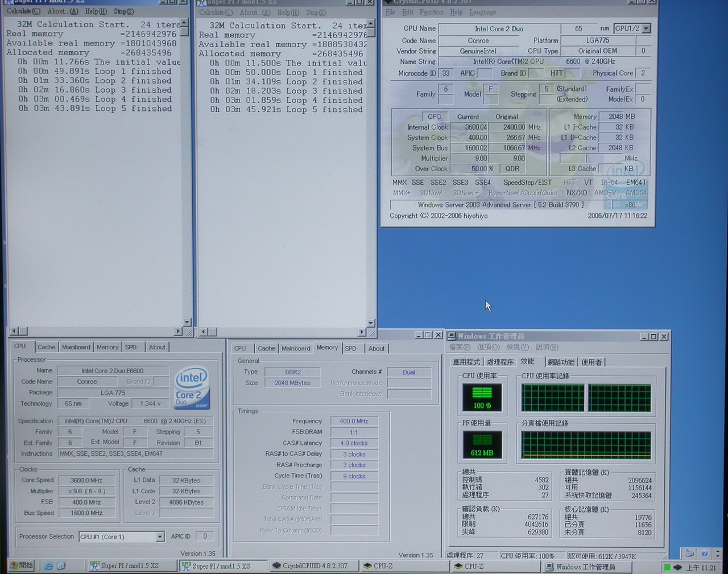
Task: Click the Platform value LGA775 in CrystalCPUID
Action: click(598, 40)
